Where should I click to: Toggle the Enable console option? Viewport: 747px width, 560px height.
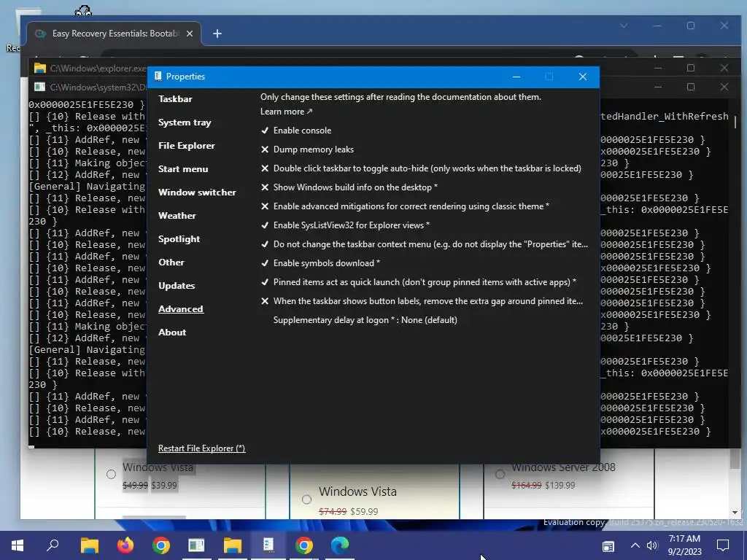coord(296,131)
